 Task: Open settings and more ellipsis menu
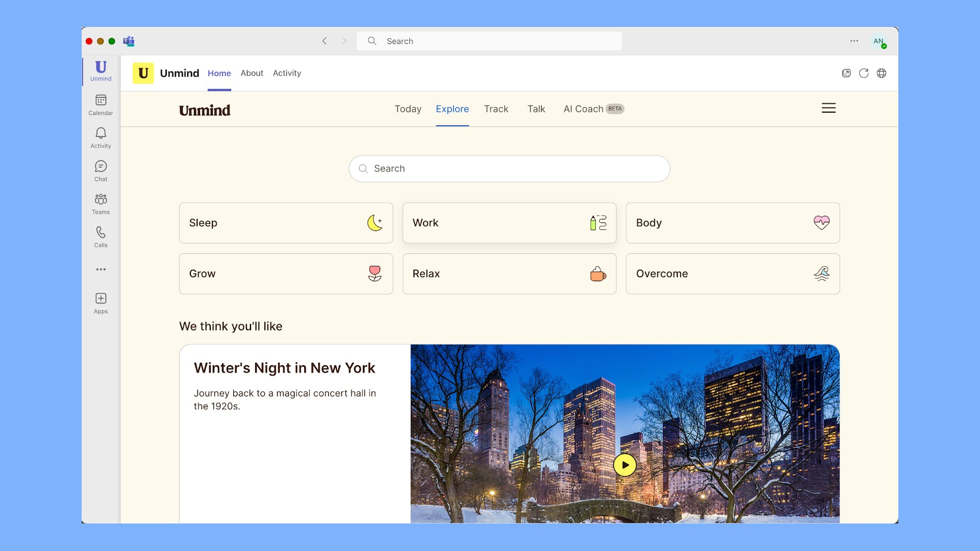[x=854, y=41]
